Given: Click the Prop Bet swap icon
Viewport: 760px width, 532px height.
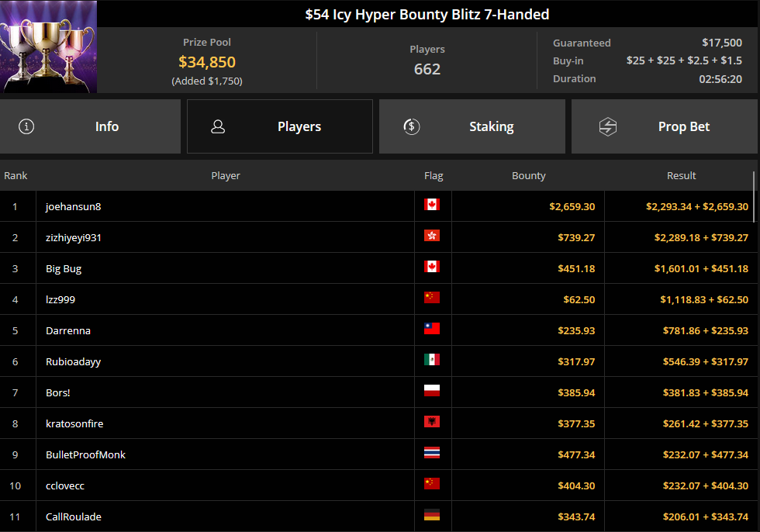Looking at the screenshot, I should click(x=608, y=126).
